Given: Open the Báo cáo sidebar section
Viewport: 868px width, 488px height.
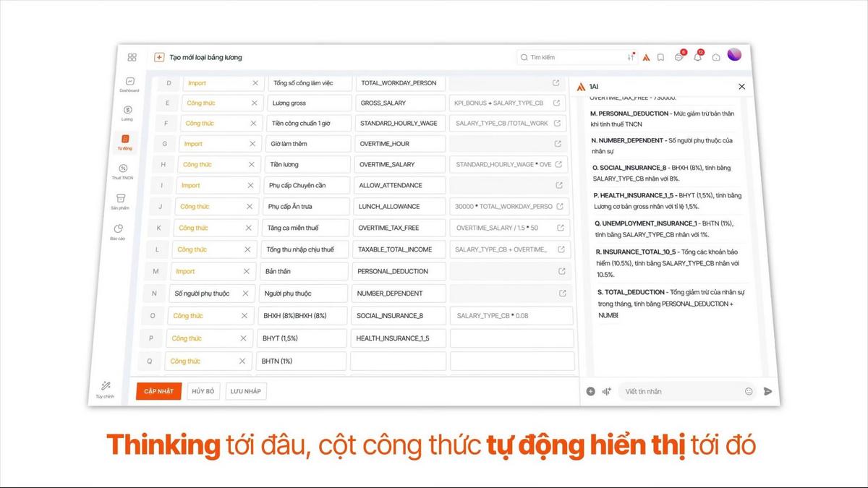Looking at the screenshot, I should click(x=118, y=231).
